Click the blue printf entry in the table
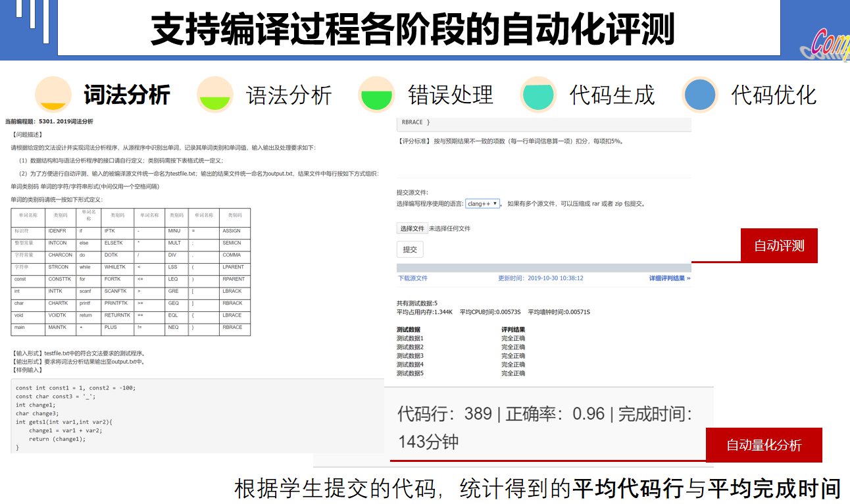Screen dimensions: 850x504 [x=85, y=303]
